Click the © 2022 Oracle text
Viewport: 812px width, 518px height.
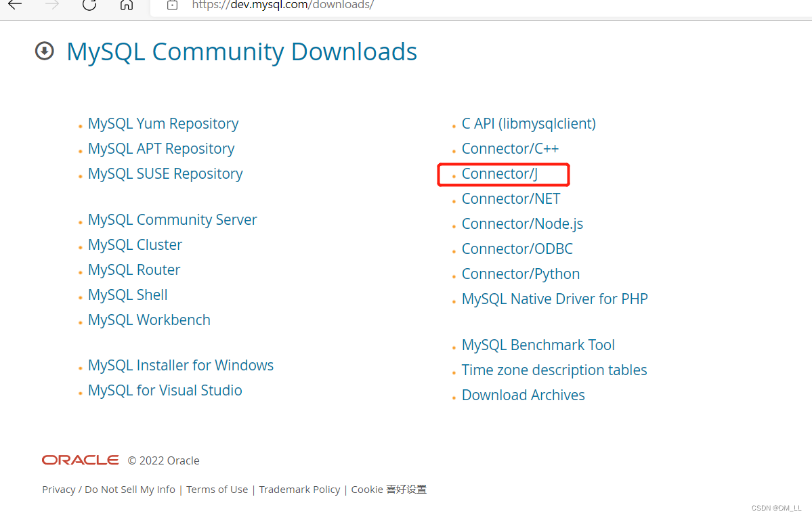tap(164, 460)
